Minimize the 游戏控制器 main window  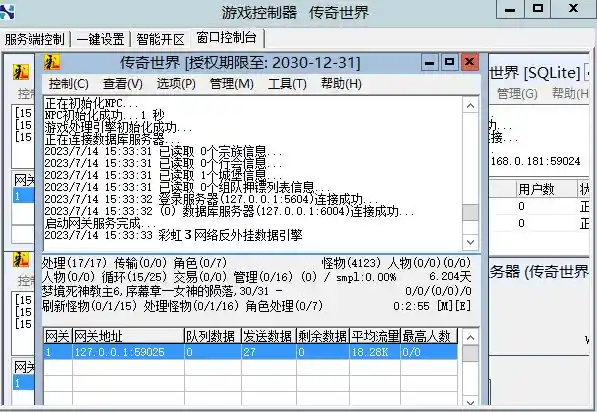510,9
